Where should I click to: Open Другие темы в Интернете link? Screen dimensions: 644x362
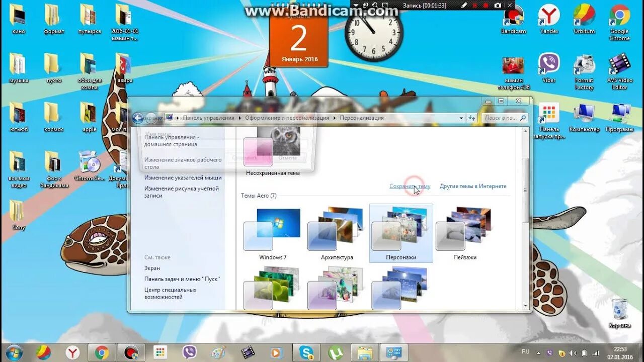473,186
